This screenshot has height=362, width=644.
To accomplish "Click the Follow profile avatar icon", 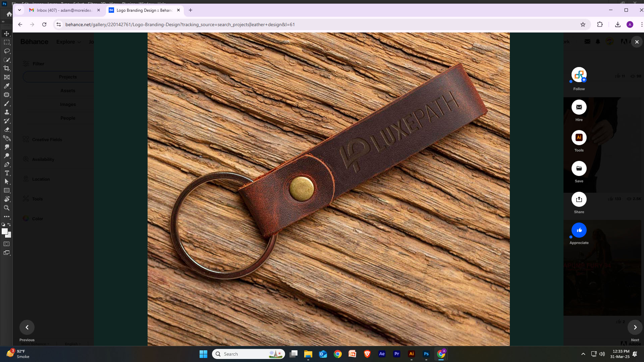I will (579, 75).
